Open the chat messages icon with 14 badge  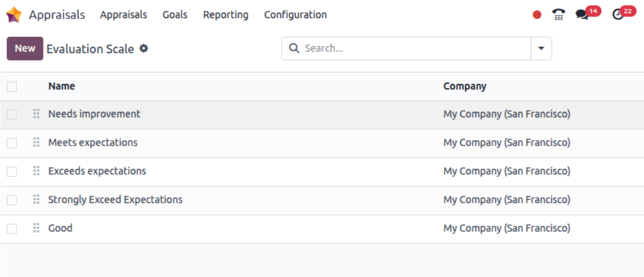(582, 15)
